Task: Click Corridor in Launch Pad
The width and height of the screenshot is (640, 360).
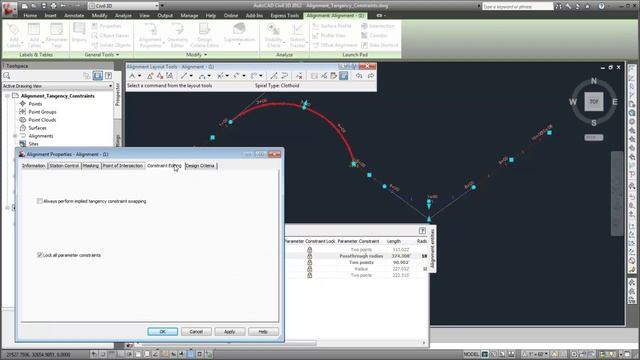Action: (374, 36)
